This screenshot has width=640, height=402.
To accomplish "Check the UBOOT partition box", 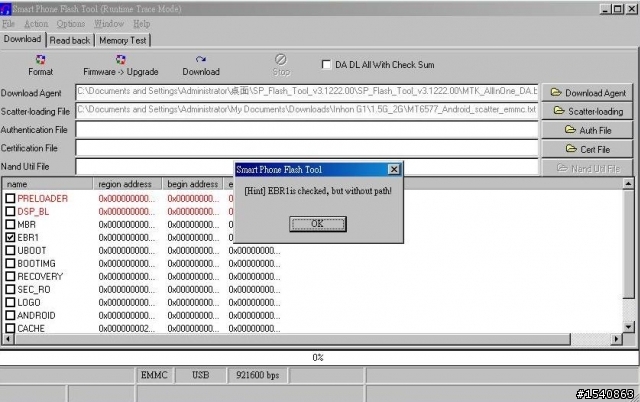I will [10, 251].
